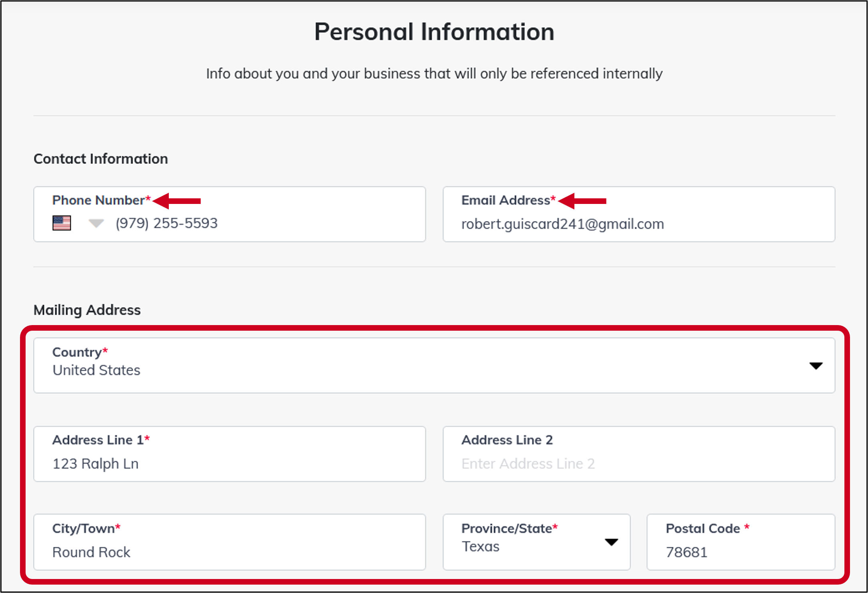The width and height of the screenshot is (868, 593).
Task: Click the Contact Information section heading
Action: point(100,158)
